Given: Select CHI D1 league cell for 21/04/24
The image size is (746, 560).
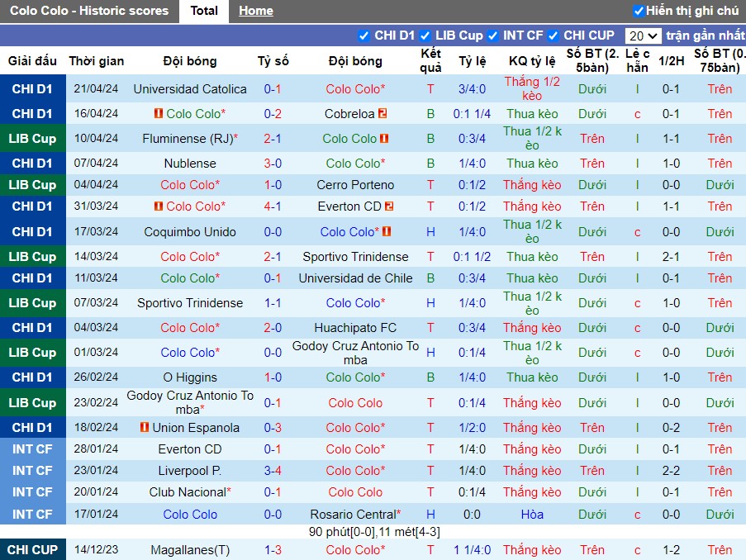Looking at the screenshot, I should 33,89.
